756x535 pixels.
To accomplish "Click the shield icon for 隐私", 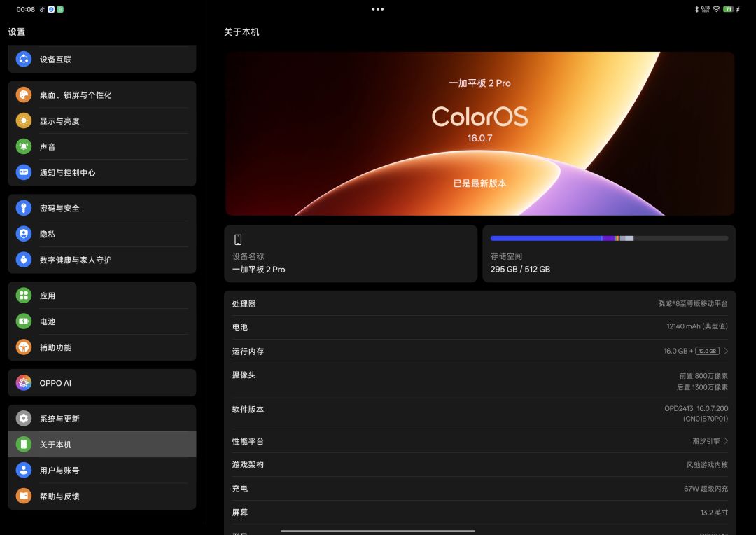I will [x=24, y=234].
